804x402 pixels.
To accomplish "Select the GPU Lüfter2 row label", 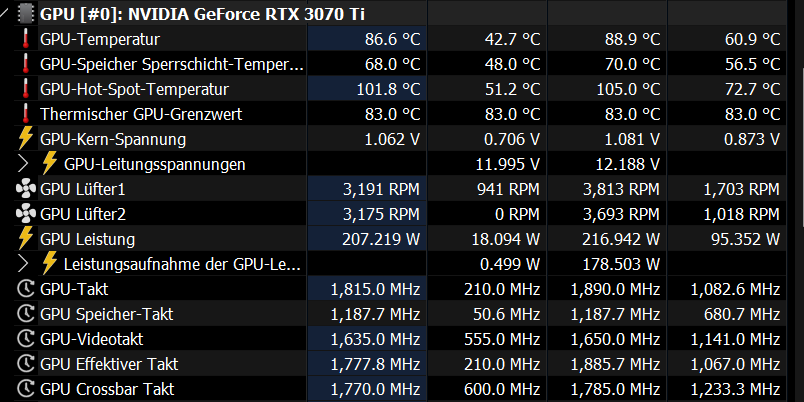I will (x=83, y=214).
